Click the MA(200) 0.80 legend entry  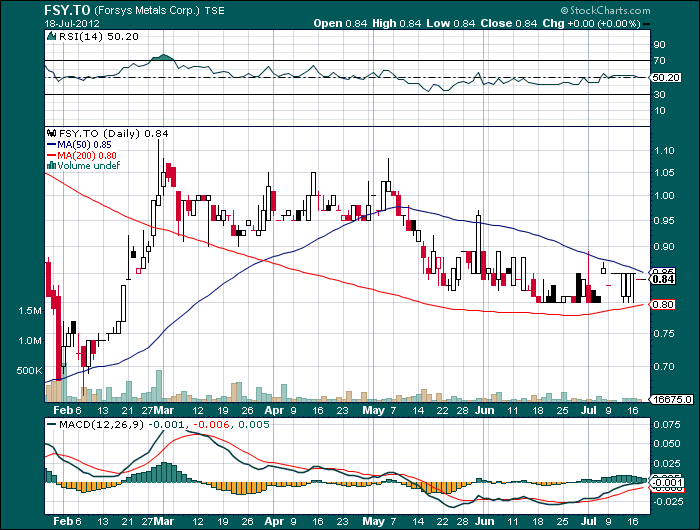tap(82, 155)
